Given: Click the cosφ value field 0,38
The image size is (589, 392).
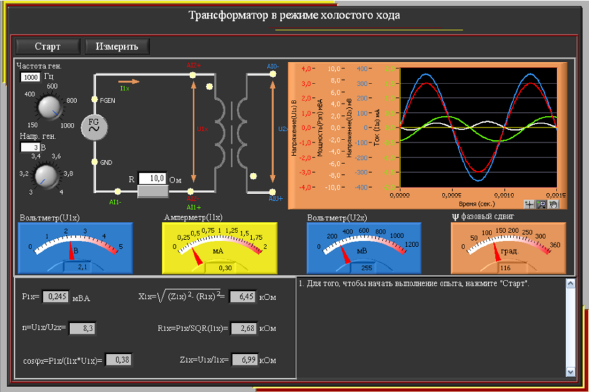Looking at the screenshot, I should click(119, 360).
